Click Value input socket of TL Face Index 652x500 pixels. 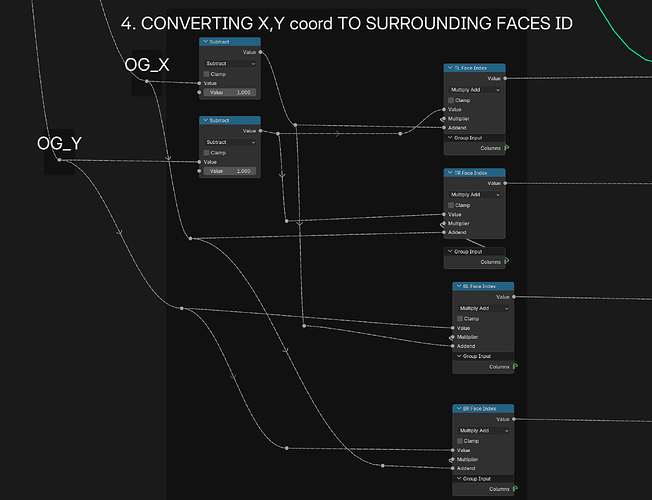[x=444, y=109]
